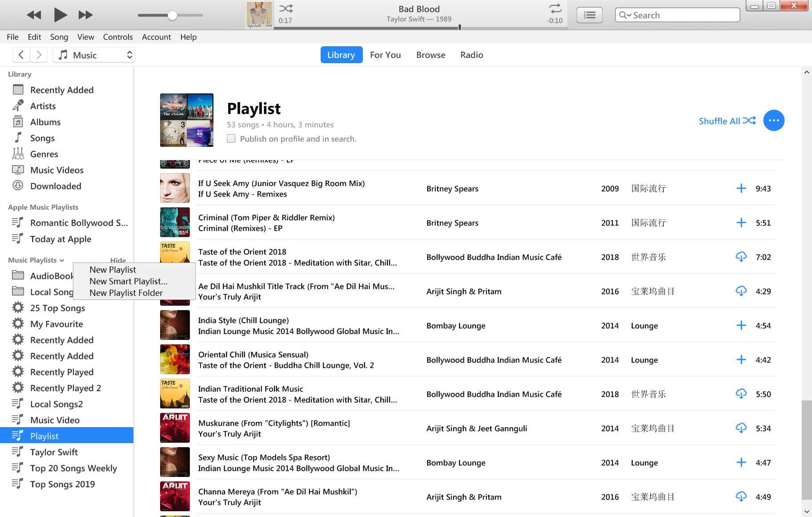Open Music Videos in the sidebar

pos(57,170)
